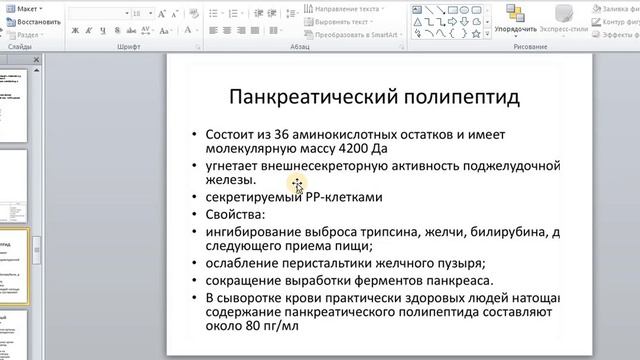Decrease list indent level

258,14
